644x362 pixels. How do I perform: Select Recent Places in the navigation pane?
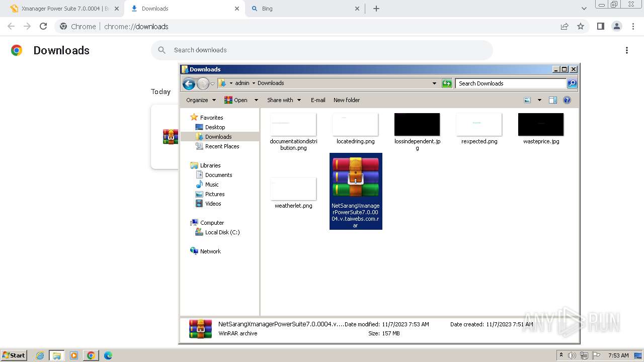coord(222,146)
